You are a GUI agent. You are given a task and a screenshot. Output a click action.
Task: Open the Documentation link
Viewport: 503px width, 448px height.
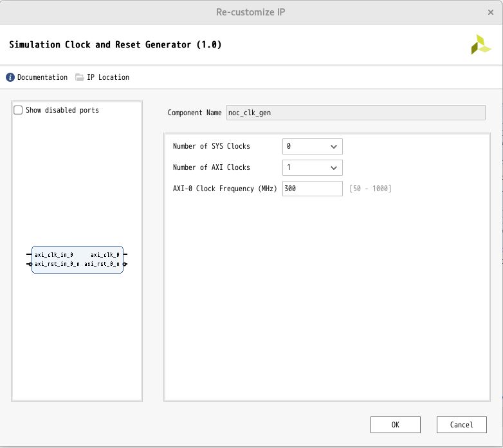pos(42,77)
